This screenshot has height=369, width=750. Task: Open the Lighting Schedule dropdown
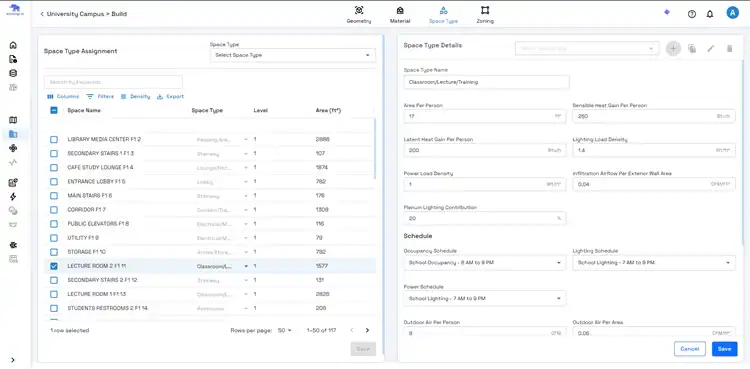pos(654,263)
